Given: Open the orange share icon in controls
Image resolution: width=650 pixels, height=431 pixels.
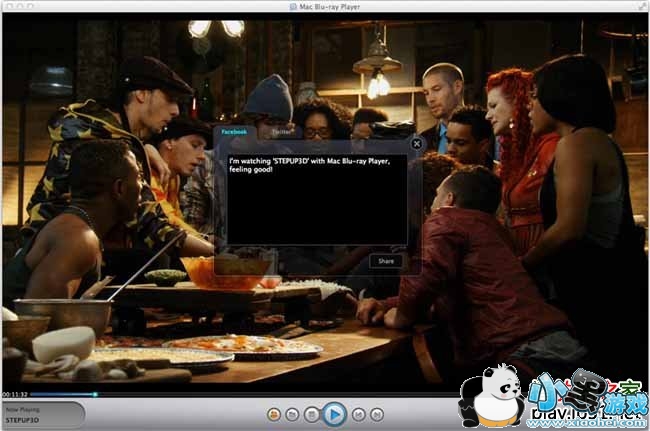Looking at the screenshot, I should 274,414.
